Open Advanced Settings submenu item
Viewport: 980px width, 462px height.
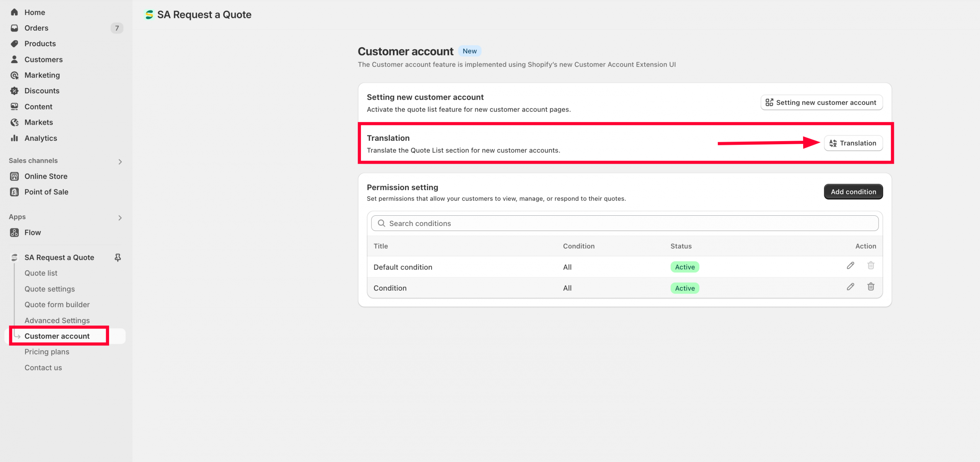click(57, 320)
